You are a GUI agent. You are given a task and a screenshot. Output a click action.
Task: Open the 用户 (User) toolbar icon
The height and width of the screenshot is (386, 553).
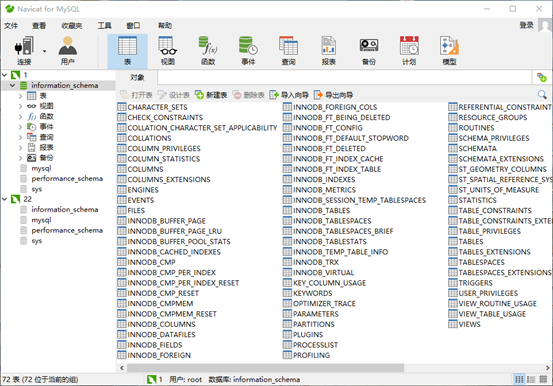coord(67,51)
